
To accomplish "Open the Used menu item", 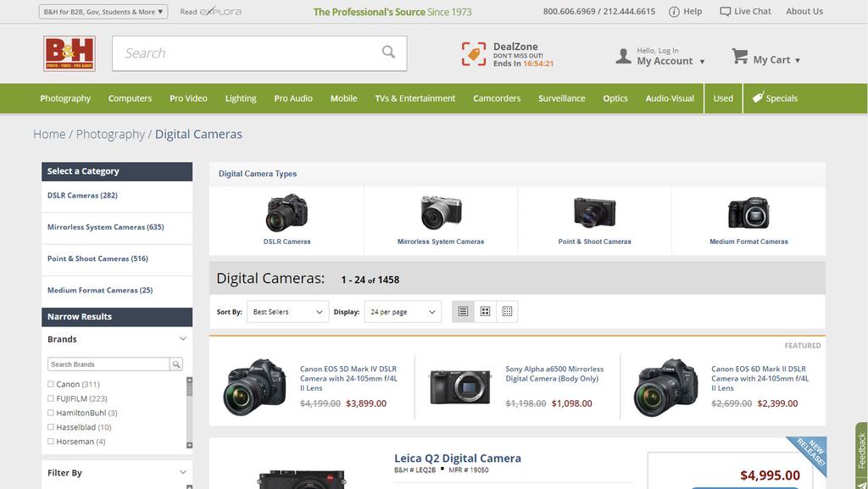I will coord(723,98).
